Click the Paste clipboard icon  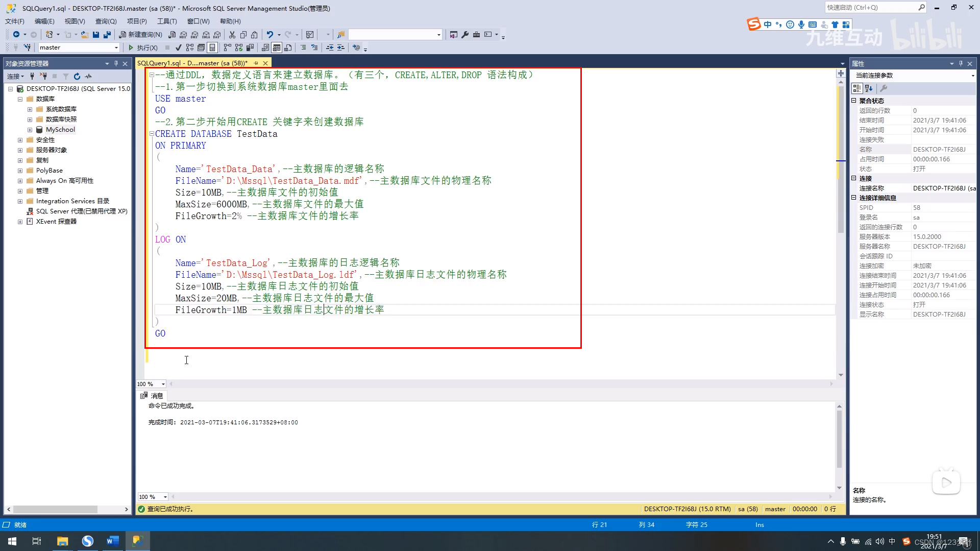click(x=254, y=34)
